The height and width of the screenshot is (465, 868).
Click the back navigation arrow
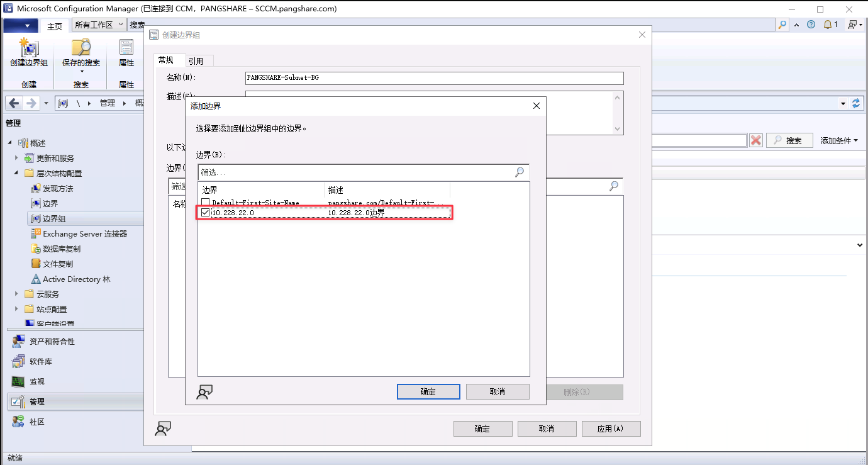(x=14, y=103)
